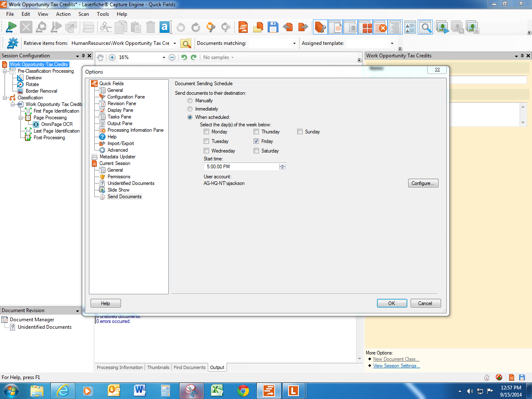The height and width of the screenshot is (399, 532).
Task: Open the Retrieve items from dropdown
Action: pyautogui.click(x=175, y=43)
